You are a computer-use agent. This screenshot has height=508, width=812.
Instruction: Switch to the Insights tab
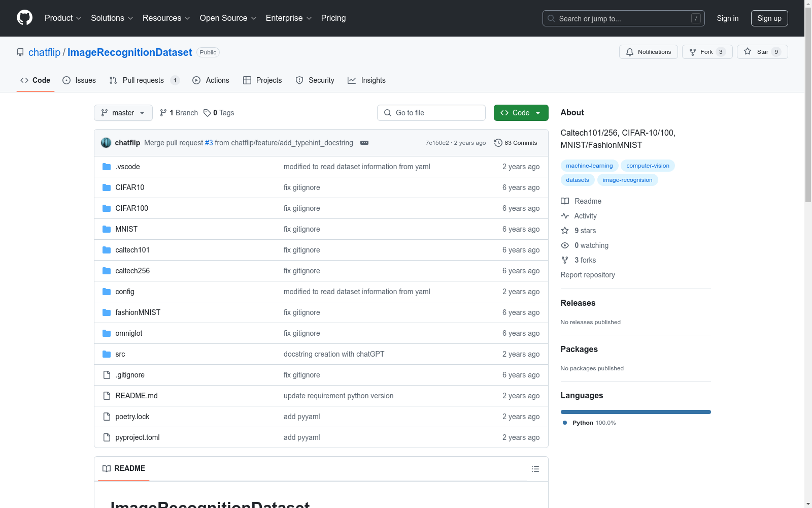pos(366,80)
